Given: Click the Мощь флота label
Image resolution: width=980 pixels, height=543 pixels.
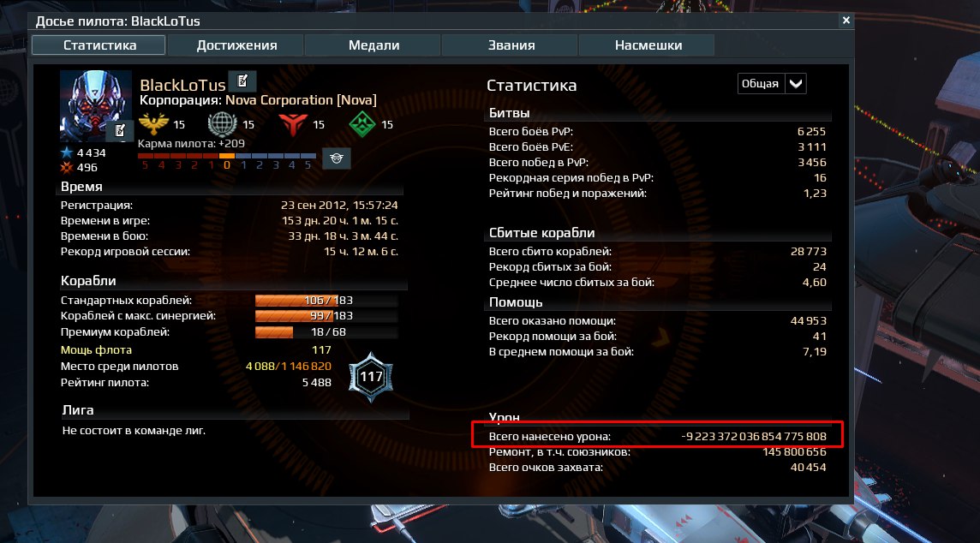Looking at the screenshot, I should (96, 350).
